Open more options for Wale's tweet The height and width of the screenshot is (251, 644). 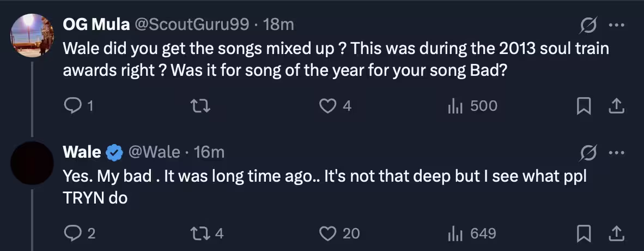click(616, 152)
